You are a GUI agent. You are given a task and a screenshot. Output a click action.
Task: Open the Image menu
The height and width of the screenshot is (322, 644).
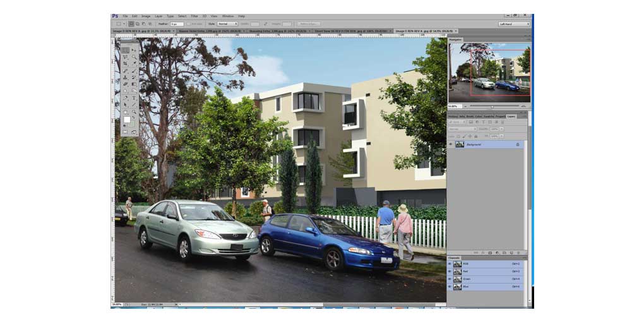click(x=146, y=16)
